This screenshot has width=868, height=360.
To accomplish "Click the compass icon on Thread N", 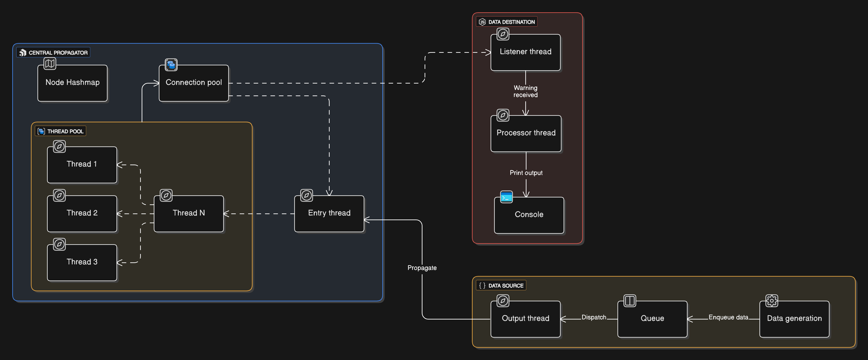I will click(x=166, y=195).
